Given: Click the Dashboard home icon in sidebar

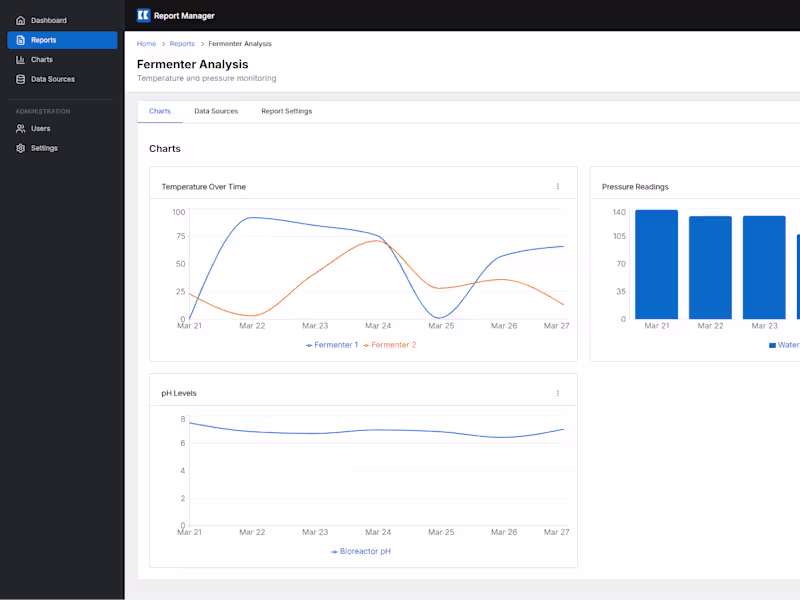Looking at the screenshot, I should coord(20,20).
